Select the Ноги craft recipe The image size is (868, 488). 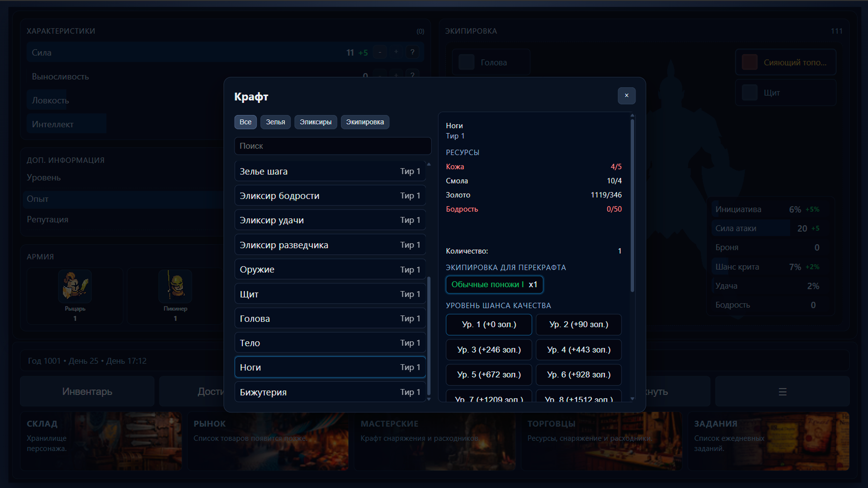[330, 367]
